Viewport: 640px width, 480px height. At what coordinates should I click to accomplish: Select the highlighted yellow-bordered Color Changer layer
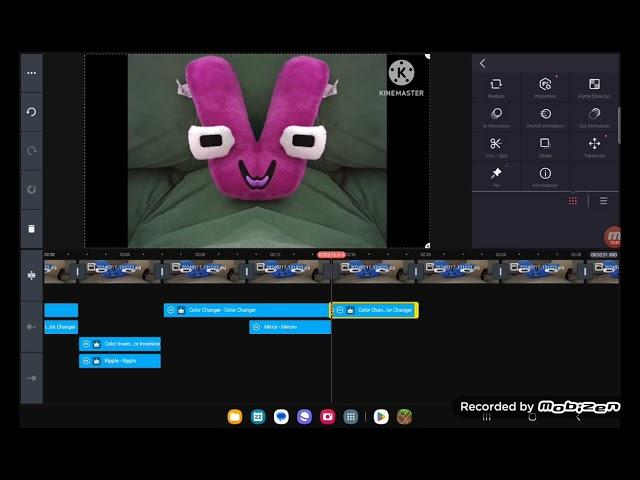[375, 310]
